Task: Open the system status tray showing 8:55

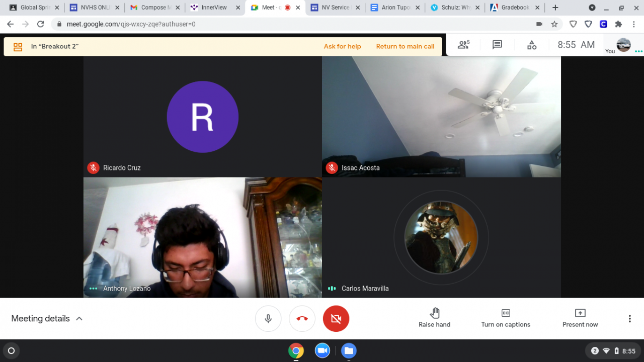Action: (613, 351)
